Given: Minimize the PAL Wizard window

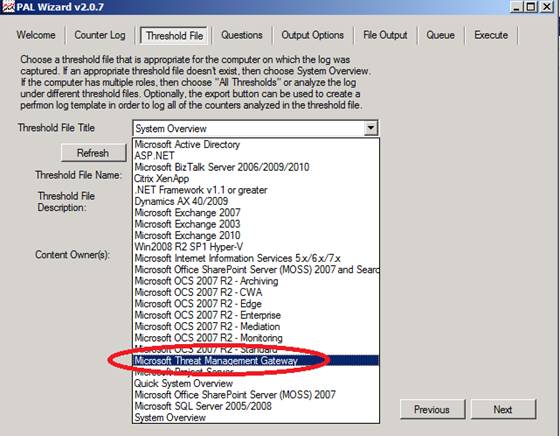Looking at the screenshot, I should click(x=516, y=7).
